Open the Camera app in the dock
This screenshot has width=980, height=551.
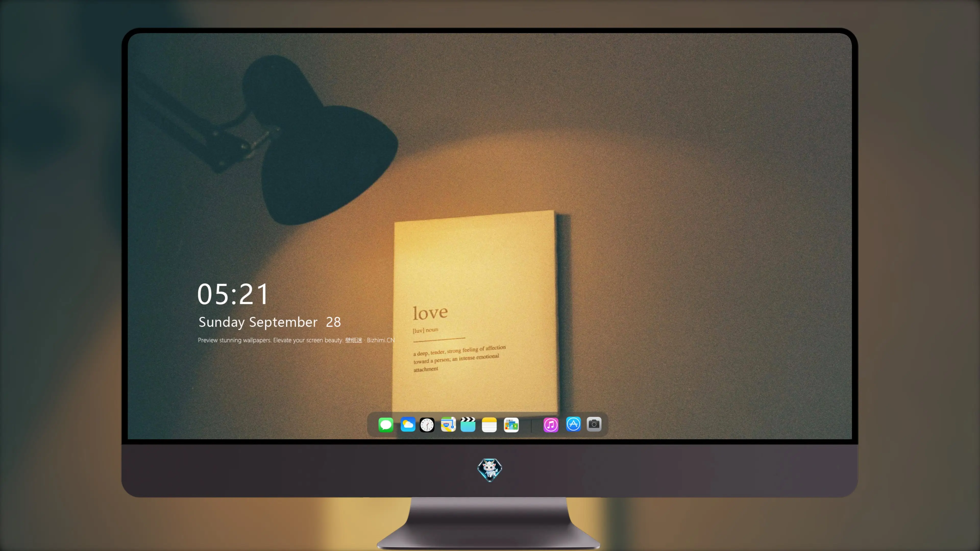coord(594,424)
